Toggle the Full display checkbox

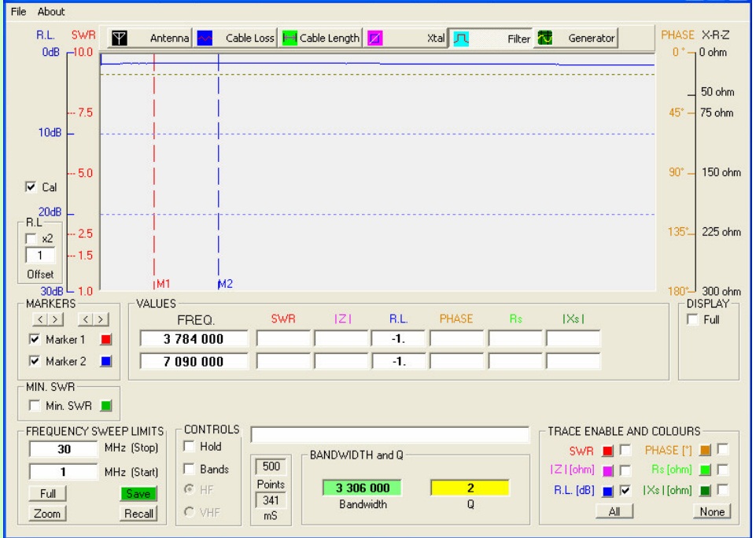coord(692,319)
